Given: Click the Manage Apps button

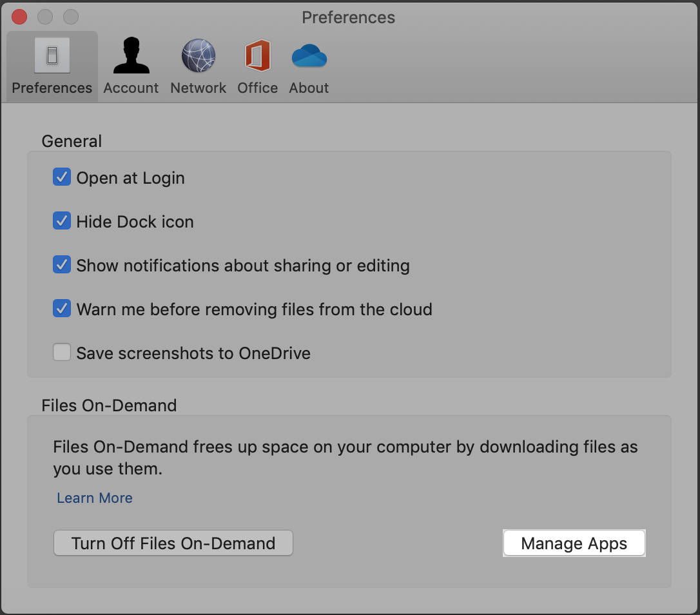Looking at the screenshot, I should point(574,543).
